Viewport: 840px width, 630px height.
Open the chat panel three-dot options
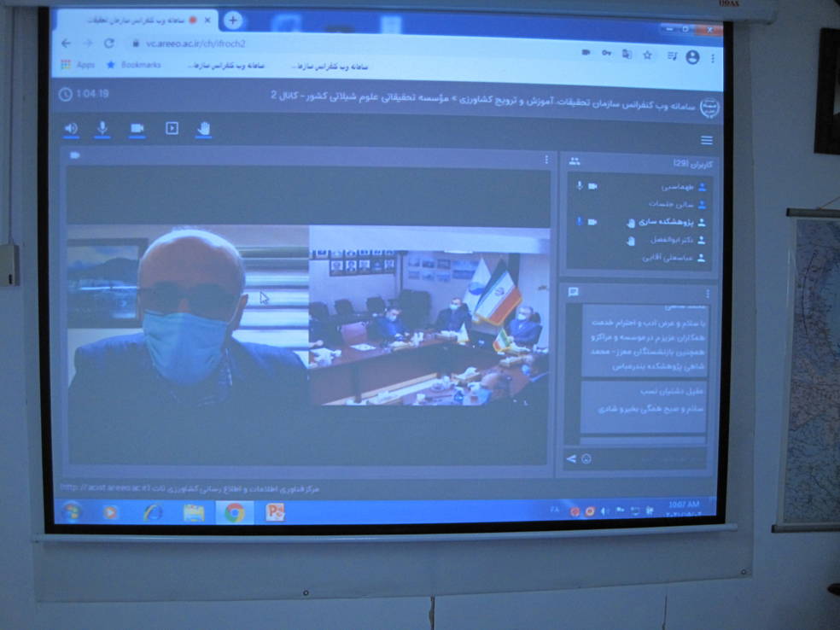coord(707,293)
